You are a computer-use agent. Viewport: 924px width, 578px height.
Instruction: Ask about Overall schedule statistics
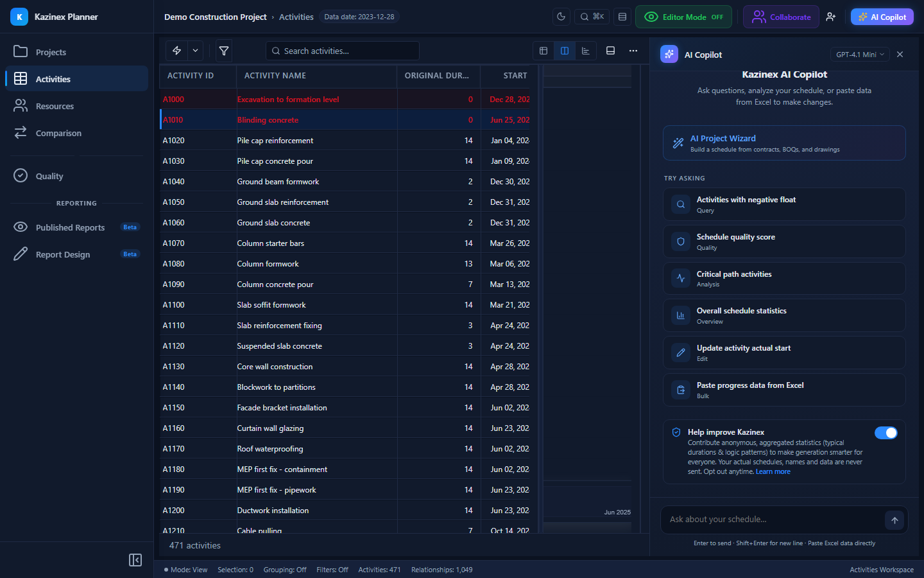click(x=784, y=315)
